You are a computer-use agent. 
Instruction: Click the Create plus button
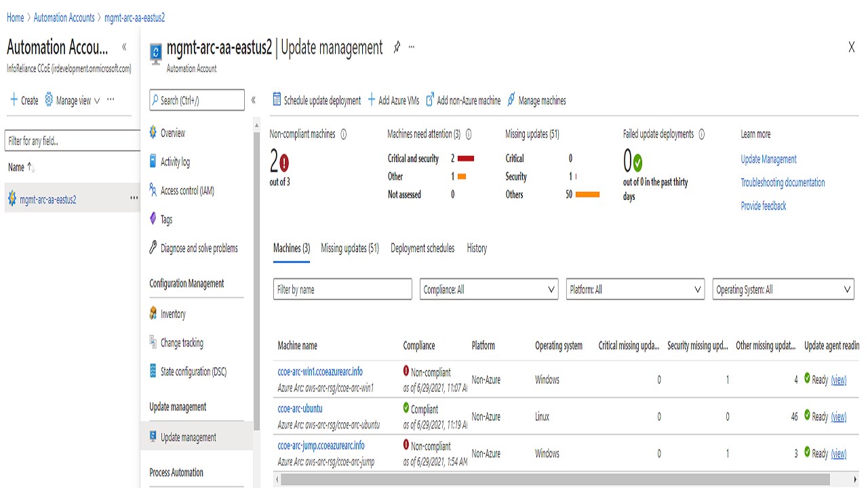tap(24, 100)
